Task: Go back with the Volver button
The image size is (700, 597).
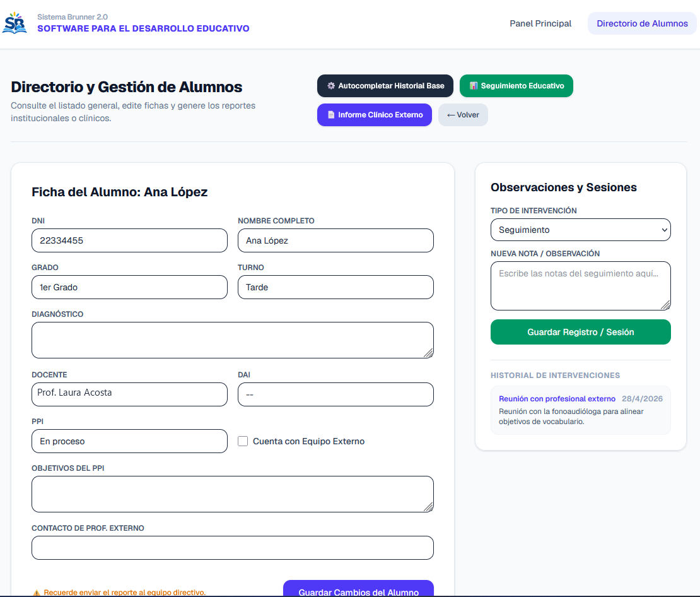Action: [x=463, y=115]
